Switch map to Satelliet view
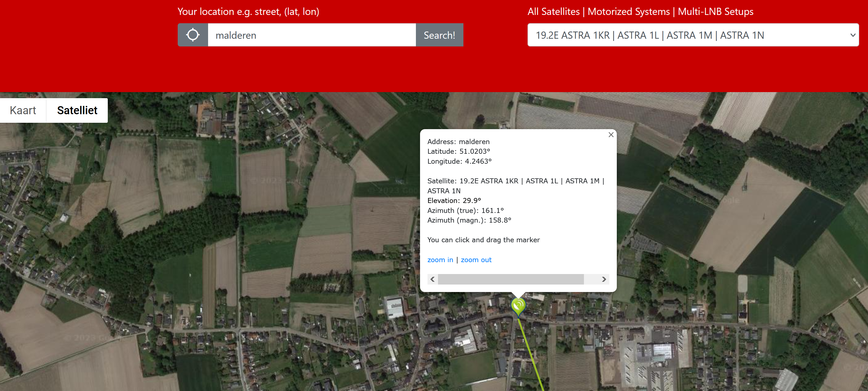 click(77, 110)
